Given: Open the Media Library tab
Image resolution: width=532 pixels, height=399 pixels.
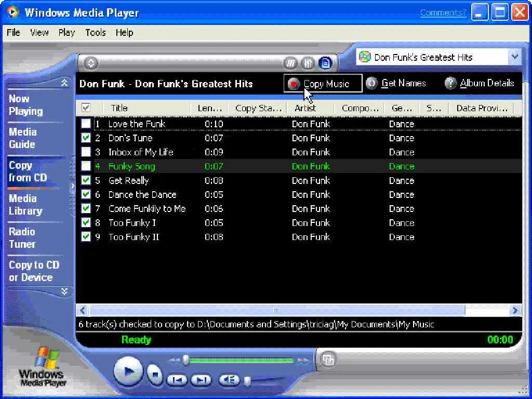Looking at the screenshot, I should (25, 205).
